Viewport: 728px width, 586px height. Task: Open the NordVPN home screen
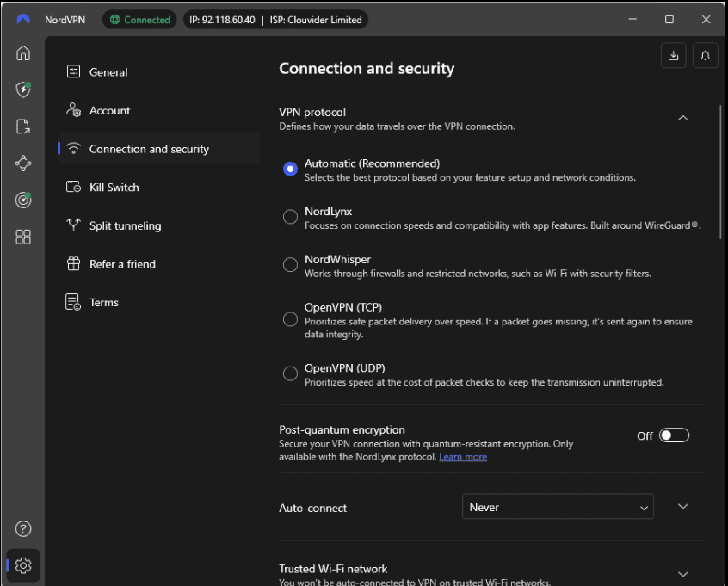click(22, 52)
